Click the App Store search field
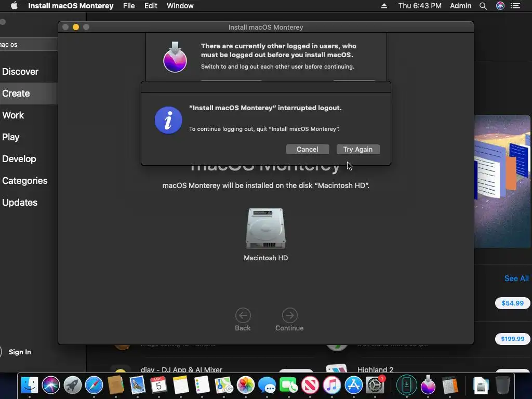Screen dimensions: 532x399 point(29,45)
